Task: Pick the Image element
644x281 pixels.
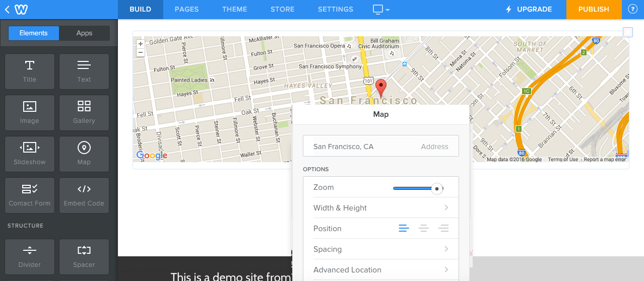Action: [x=30, y=112]
